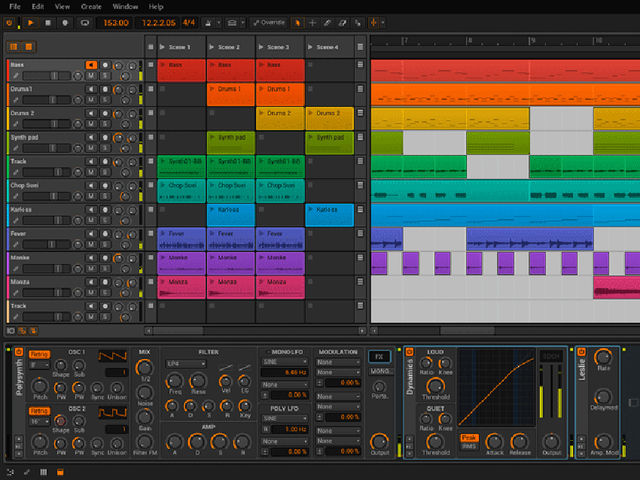640x480 pixels.
Task: Open the Help menu
Action: point(156,7)
